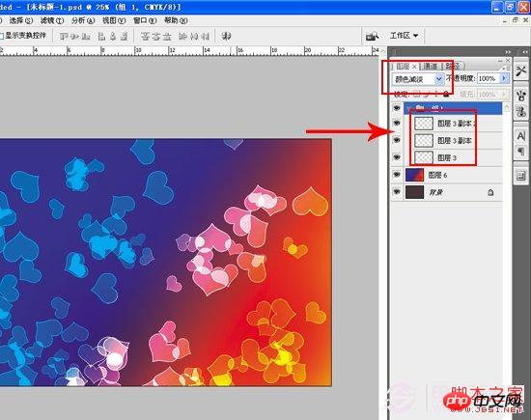Viewport: 531px width, 420px height.
Task: Open the 工作区 workspace dropdown
Action: [x=404, y=36]
